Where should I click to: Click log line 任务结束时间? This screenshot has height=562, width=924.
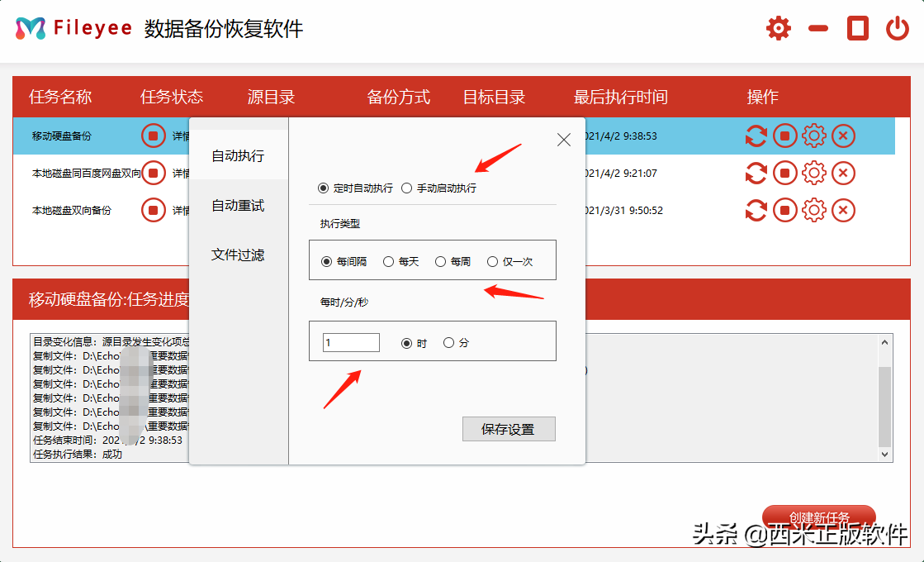pos(108,441)
